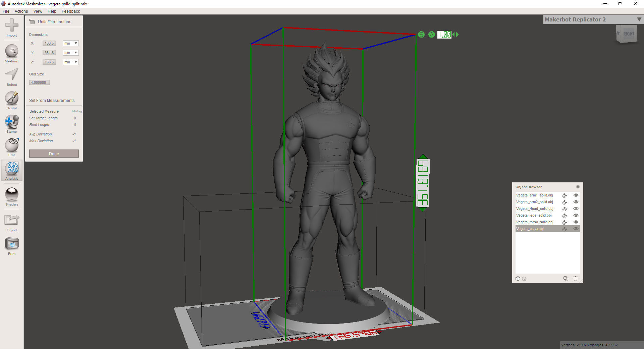Screen dimensions: 644x349
Task: Select Vegeta_Head_solid.obj in Object Browser
Action: pyautogui.click(x=535, y=209)
